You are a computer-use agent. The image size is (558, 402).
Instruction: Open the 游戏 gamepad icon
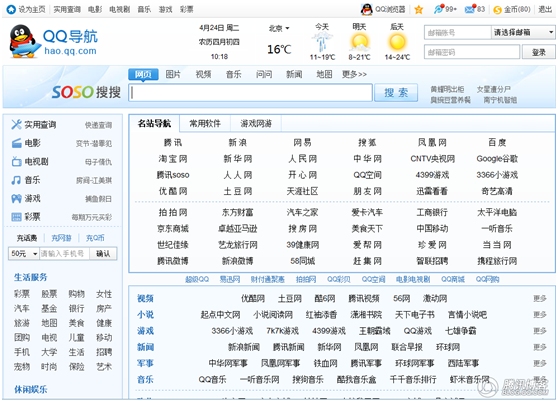pos(16,199)
